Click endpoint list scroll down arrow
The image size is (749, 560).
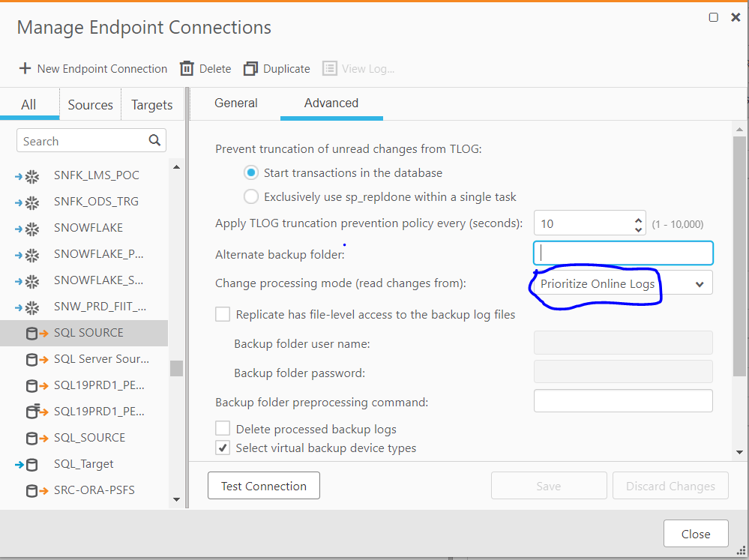[176, 500]
